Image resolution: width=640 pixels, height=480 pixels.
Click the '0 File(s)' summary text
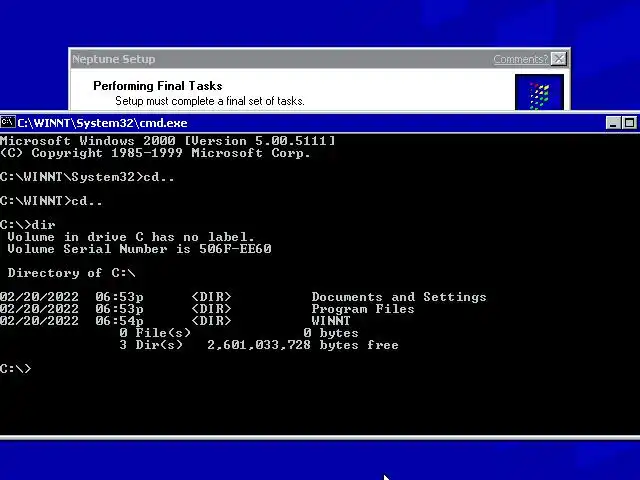coord(155,333)
